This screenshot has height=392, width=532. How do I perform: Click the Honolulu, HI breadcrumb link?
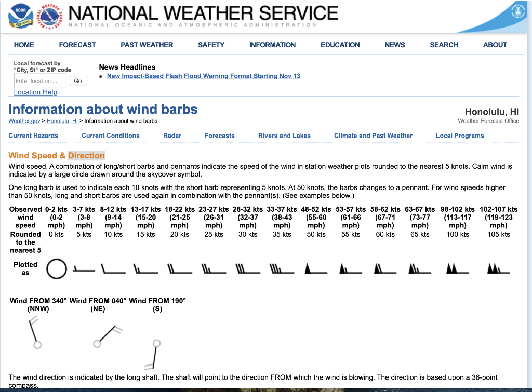62,121
